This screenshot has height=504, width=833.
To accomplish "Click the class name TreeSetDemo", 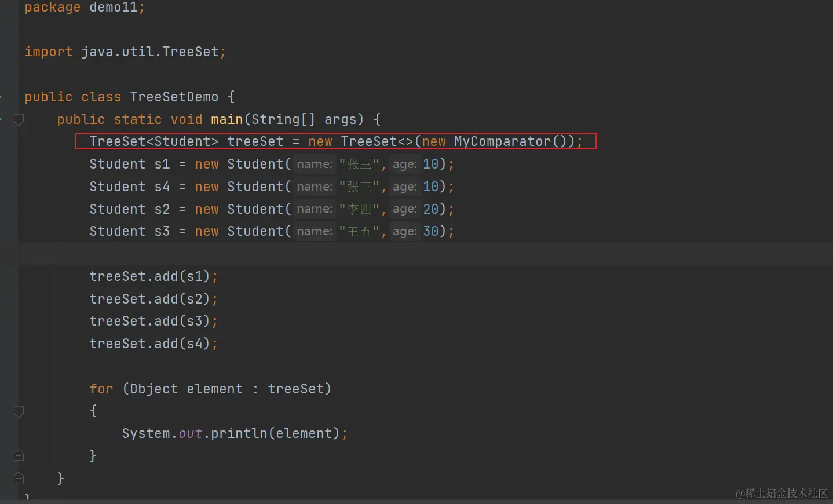I will [174, 97].
